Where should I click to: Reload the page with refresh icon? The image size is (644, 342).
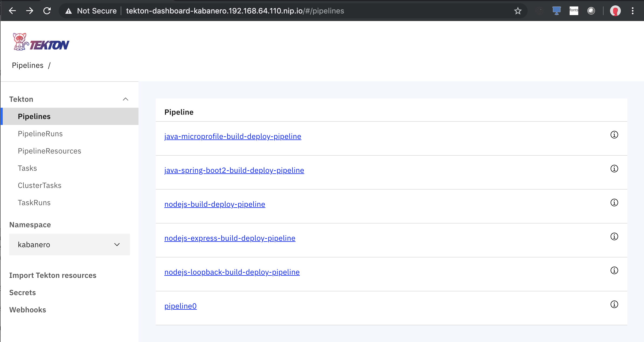tap(47, 11)
